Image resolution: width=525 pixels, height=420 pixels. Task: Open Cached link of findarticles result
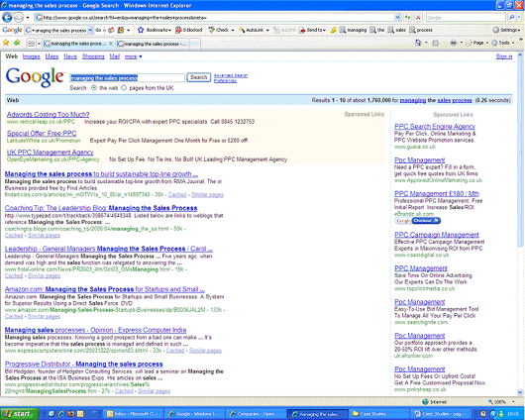click(x=177, y=195)
